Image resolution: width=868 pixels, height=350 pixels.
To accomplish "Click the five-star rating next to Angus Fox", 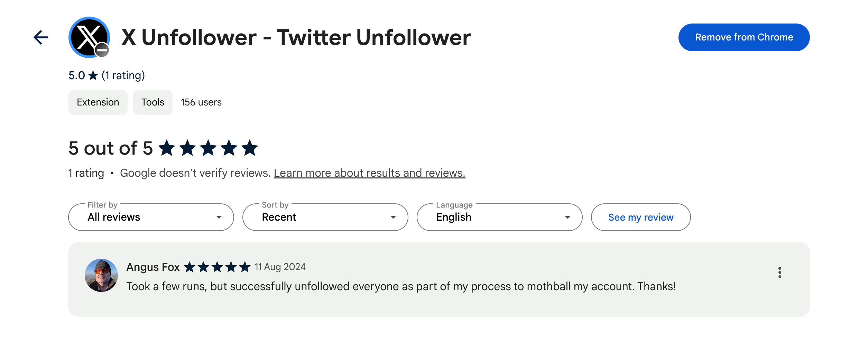I will [217, 267].
